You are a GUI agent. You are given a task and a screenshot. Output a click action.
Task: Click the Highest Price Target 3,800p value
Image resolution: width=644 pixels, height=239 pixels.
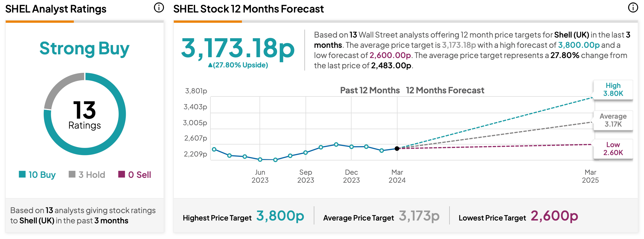click(280, 216)
